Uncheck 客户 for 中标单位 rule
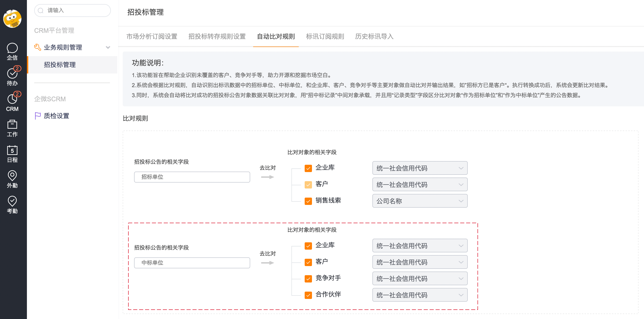The height and width of the screenshot is (319, 644). point(308,262)
